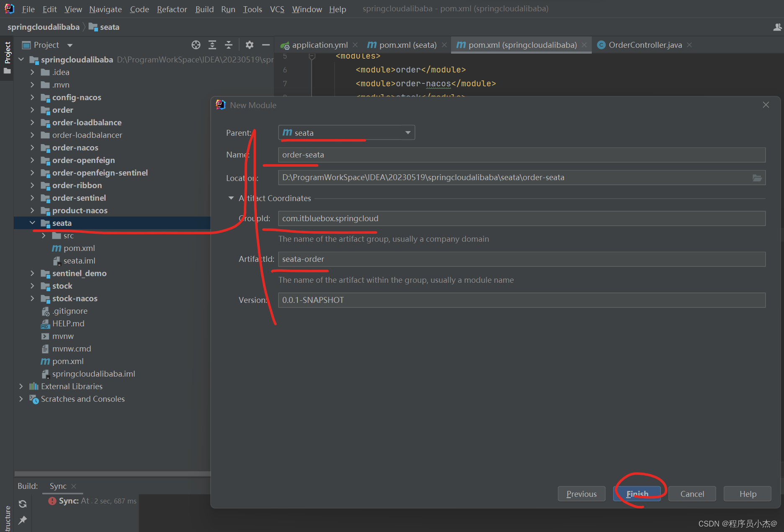Expand the src folder under seata
The image size is (784, 532).
click(44, 235)
